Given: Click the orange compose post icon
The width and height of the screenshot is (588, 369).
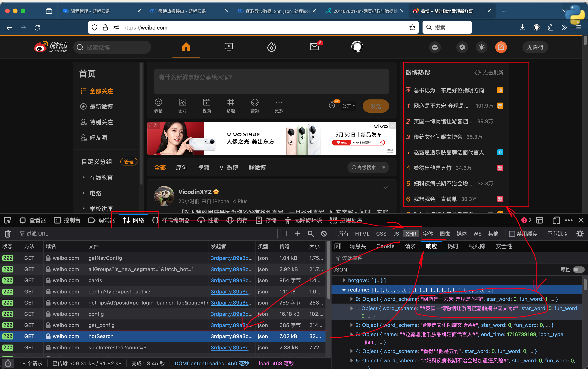Looking at the screenshot, I should click(x=501, y=47).
